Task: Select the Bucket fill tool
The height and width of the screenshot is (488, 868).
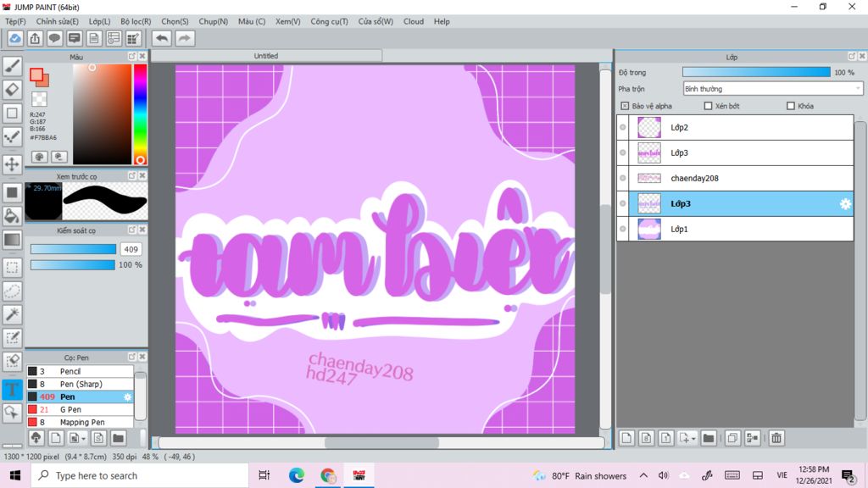Action: click(x=12, y=216)
